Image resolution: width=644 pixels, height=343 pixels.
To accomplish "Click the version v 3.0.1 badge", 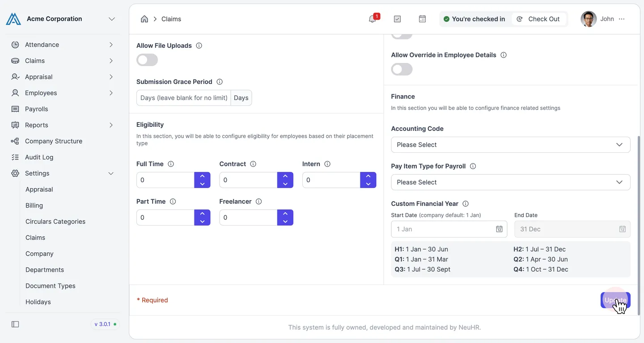I will tap(106, 324).
